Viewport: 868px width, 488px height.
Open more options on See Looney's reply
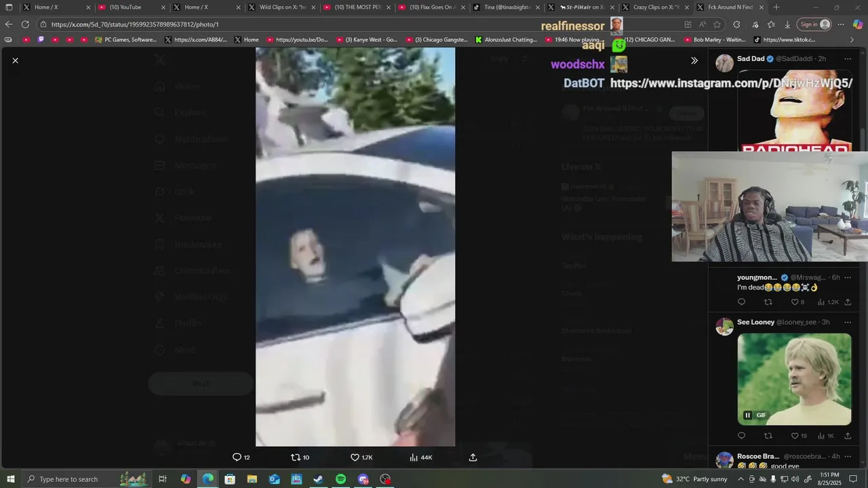coord(847,322)
